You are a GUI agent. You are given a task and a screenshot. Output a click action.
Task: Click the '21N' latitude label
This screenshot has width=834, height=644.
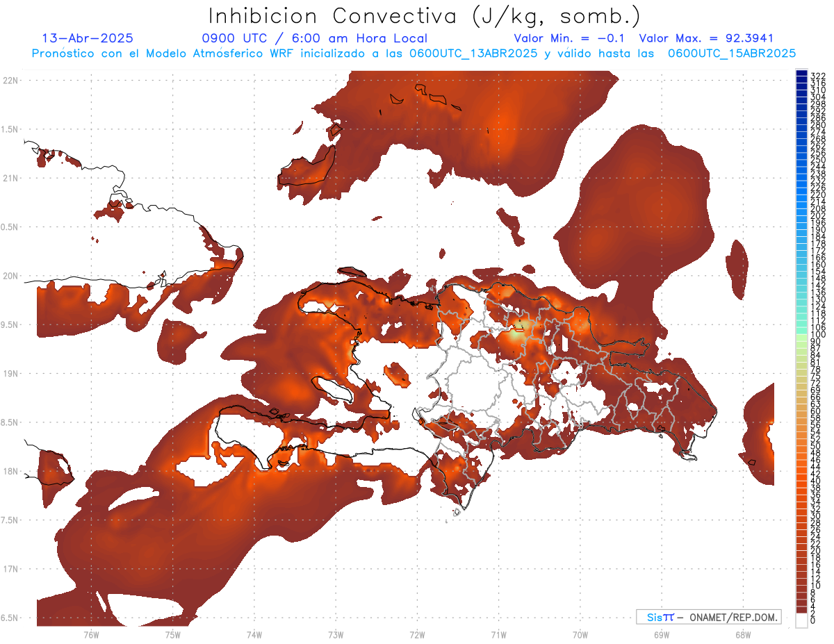[x=10, y=178]
